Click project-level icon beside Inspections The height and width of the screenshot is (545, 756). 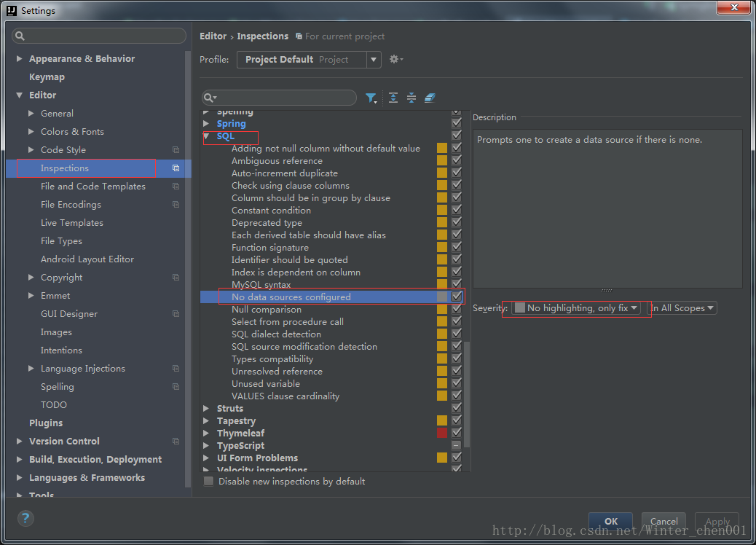pyautogui.click(x=176, y=168)
